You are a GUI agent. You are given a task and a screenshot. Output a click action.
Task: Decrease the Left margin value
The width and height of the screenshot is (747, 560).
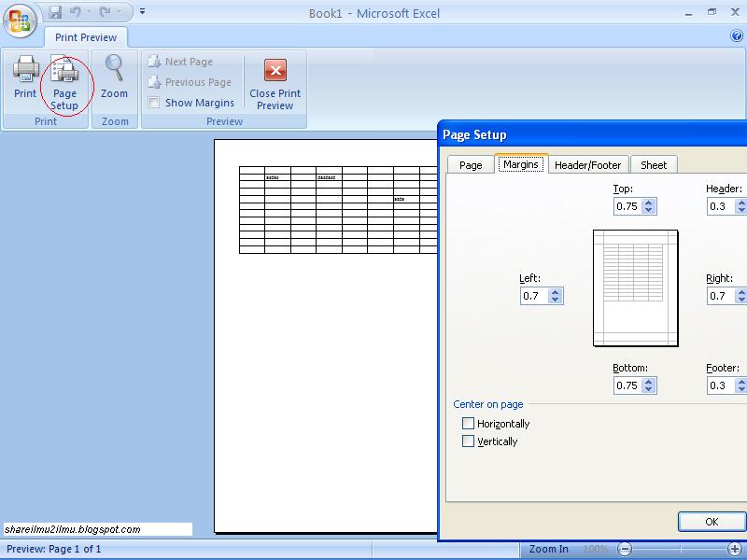pos(555,300)
